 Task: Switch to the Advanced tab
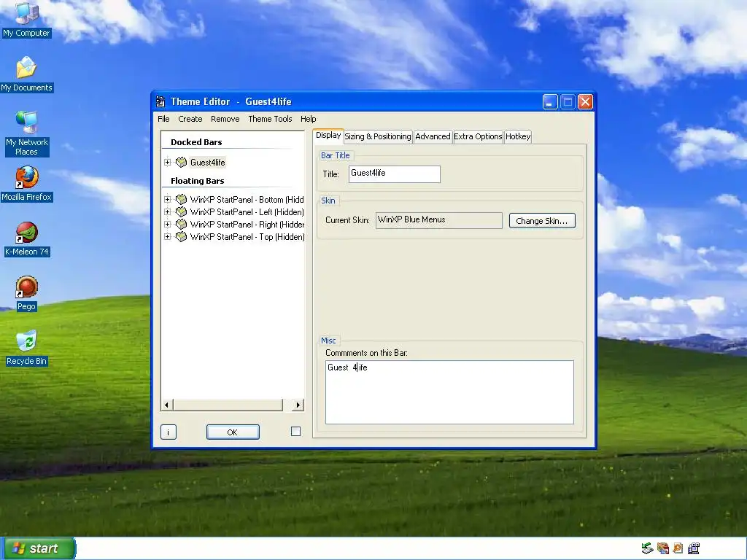click(433, 136)
